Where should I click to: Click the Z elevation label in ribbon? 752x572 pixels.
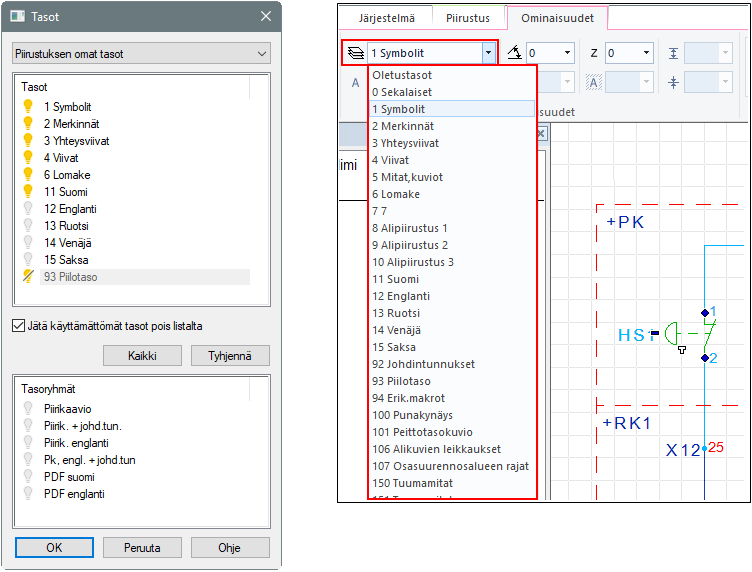click(594, 53)
